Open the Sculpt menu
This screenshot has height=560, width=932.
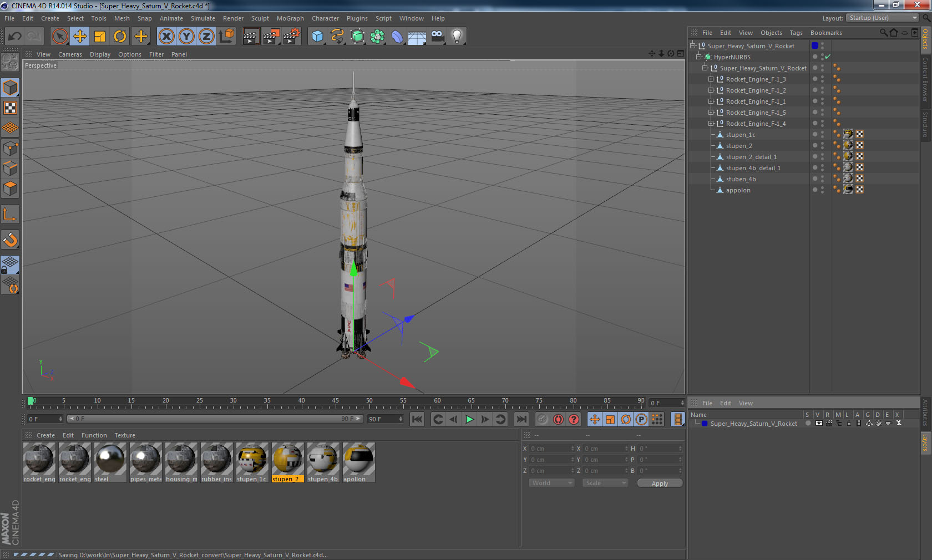pos(260,18)
